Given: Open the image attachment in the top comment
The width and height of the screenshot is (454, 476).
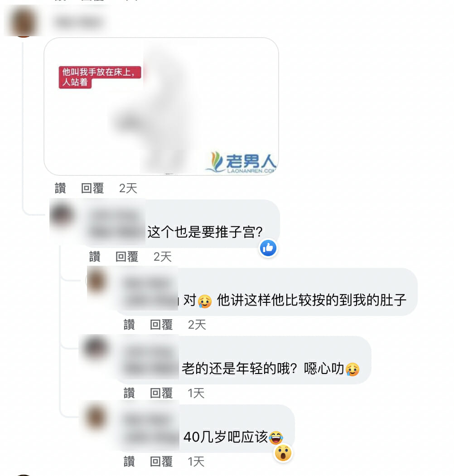Looking at the screenshot, I should tap(161, 106).
